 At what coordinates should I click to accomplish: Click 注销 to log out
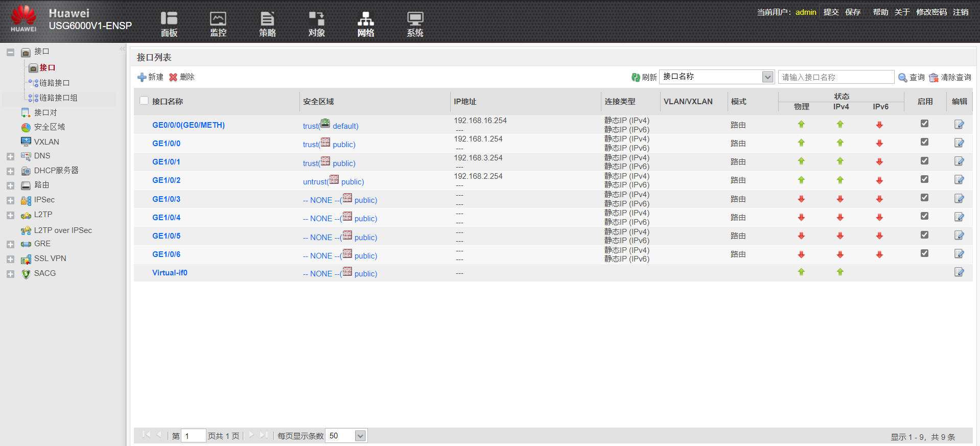point(961,12)
